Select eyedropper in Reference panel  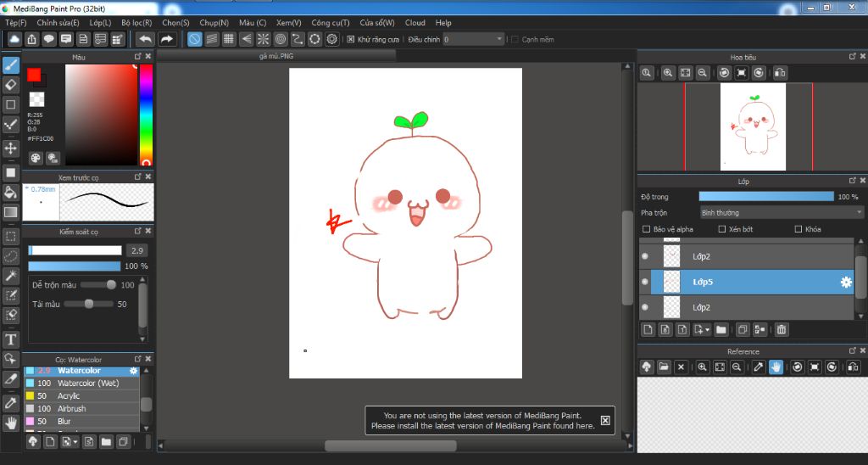pyautogui.click(x=759, y=367)
